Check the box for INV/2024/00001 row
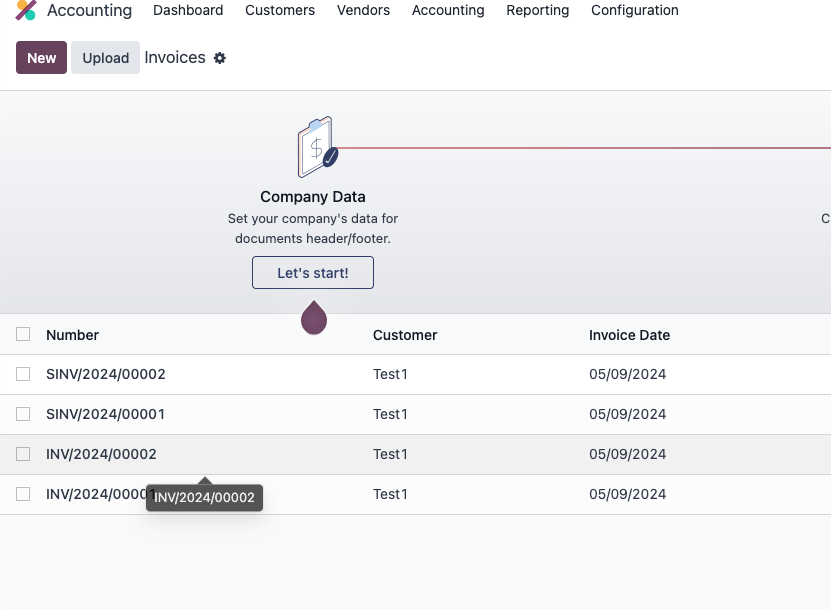The height and width of the screenshot is (609, 831). click(x=23, y=493)
